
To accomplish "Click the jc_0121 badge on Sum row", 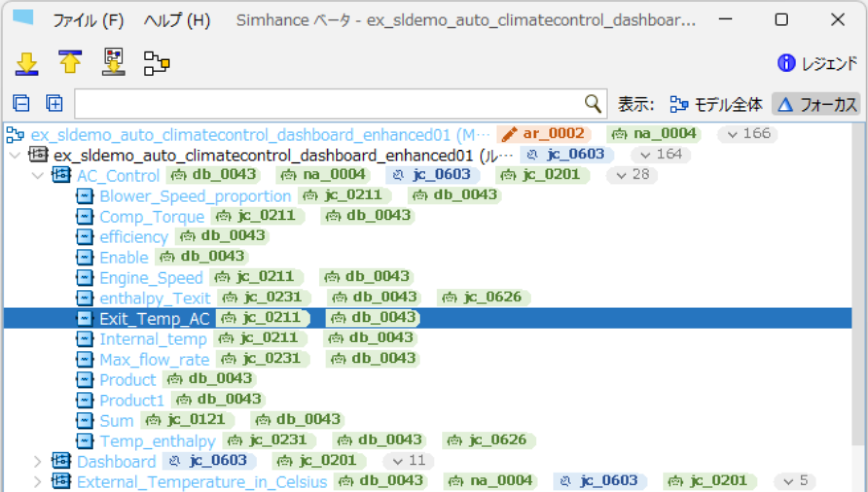I will click(x=188, y=420).
